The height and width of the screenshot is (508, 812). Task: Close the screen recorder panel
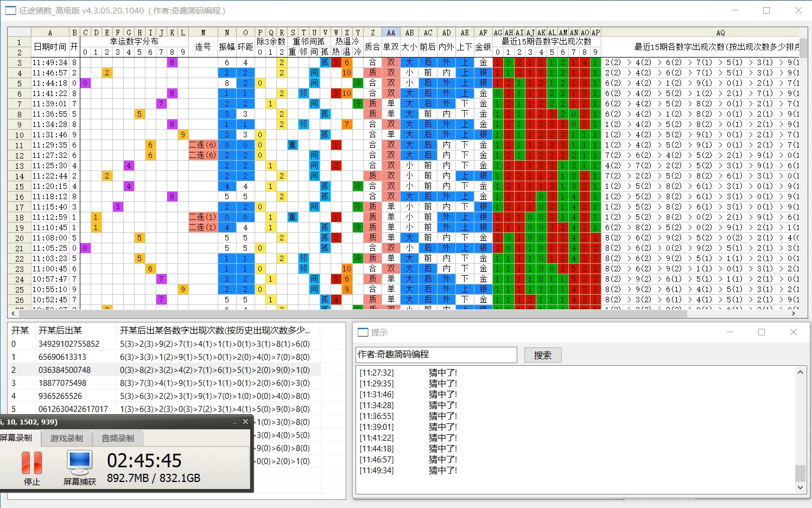click(245, 422)
